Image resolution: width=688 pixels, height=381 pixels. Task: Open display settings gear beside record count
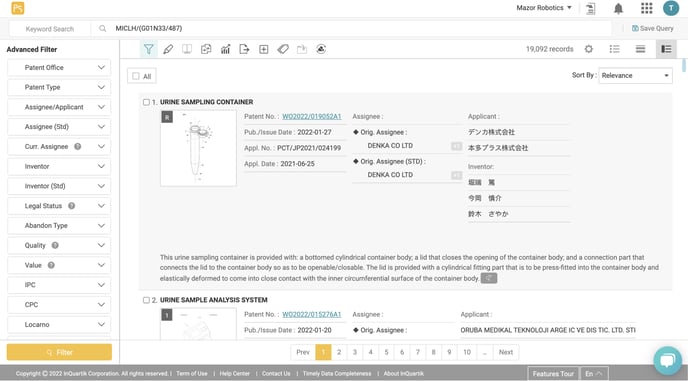(589, 49)
